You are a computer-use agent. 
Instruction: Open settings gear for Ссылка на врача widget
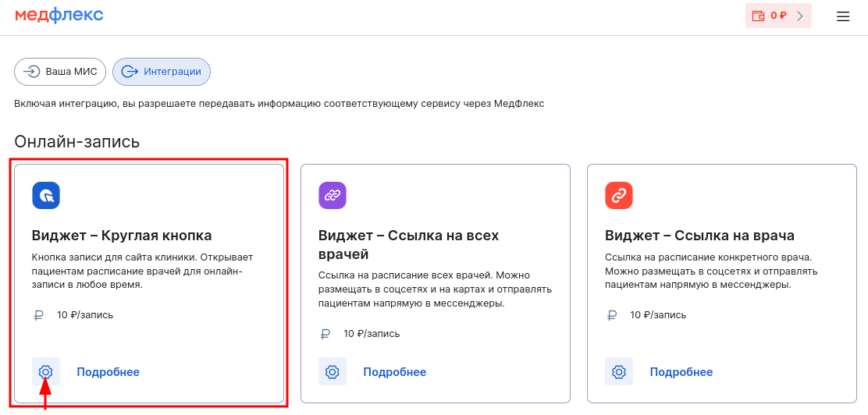tap(619, 372)
